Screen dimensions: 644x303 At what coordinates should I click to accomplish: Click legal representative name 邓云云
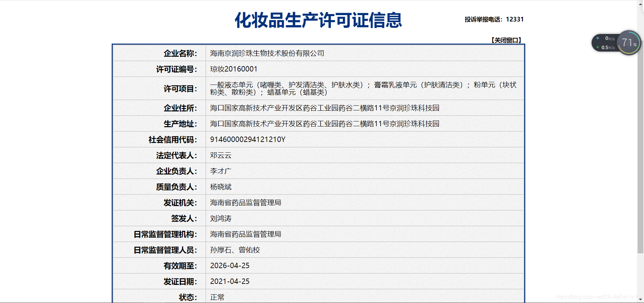coord(221,155)
